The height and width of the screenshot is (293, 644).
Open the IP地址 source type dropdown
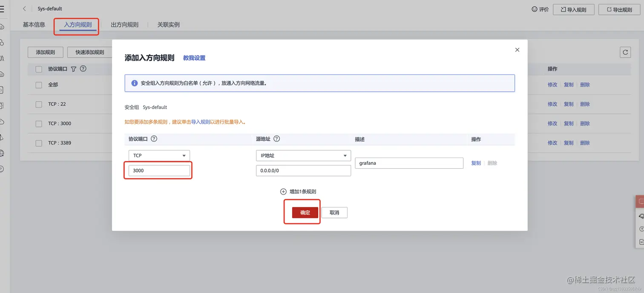303,155
